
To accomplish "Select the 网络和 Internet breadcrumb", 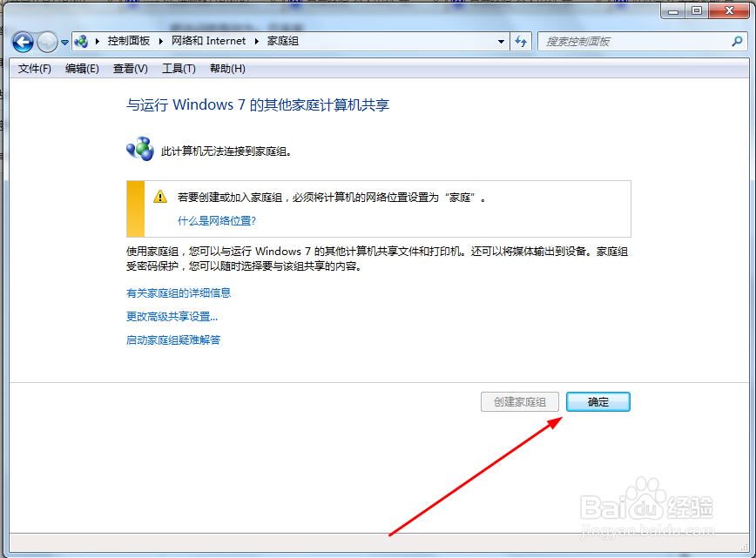I will point(208,41).
